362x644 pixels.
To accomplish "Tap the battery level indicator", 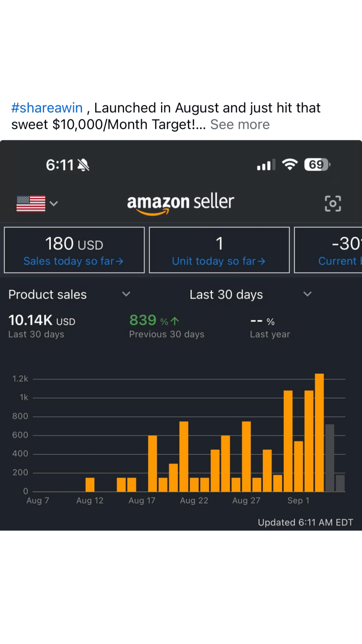I will pos(317,164).
